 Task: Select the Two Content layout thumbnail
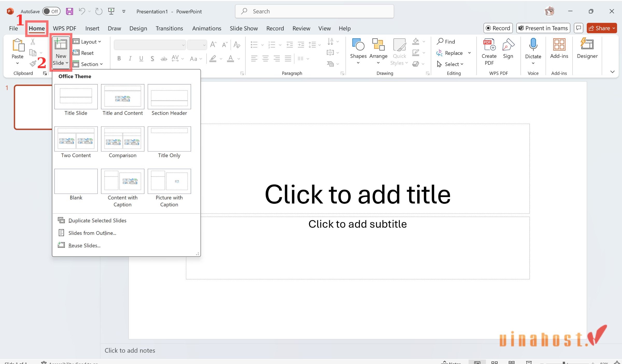click(x=76, y=139)
